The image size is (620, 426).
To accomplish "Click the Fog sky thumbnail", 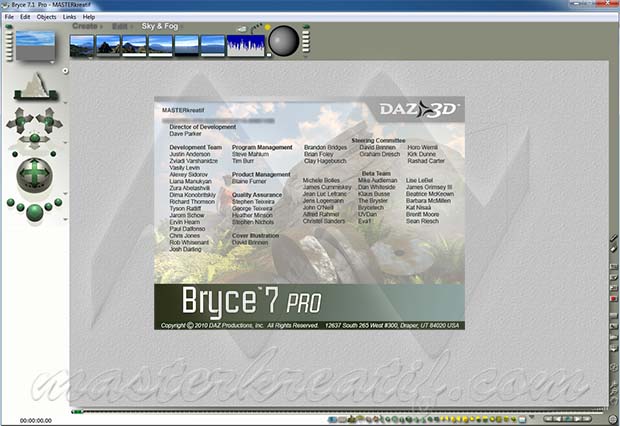I will click(134, 45).
